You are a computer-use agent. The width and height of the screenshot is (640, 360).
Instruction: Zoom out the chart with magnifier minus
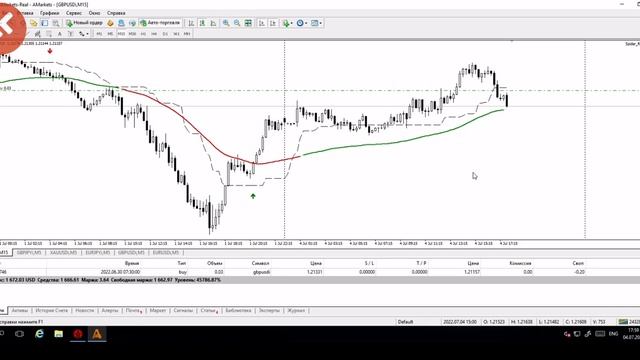(237, 23)
